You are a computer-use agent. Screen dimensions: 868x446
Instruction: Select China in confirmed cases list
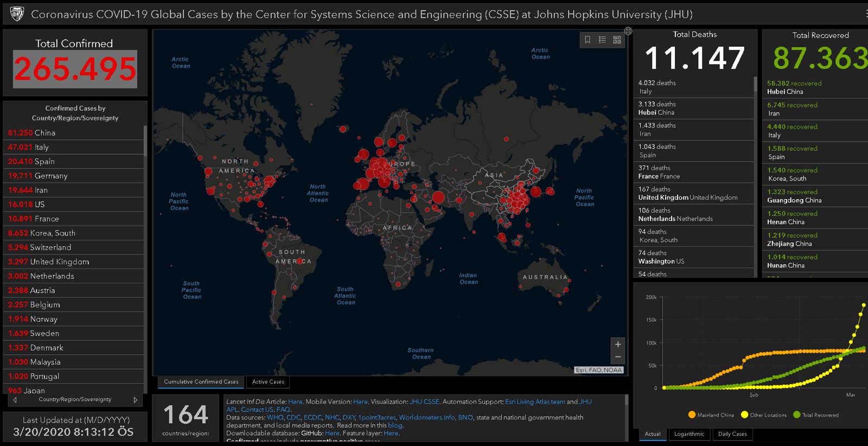point(73,132)
